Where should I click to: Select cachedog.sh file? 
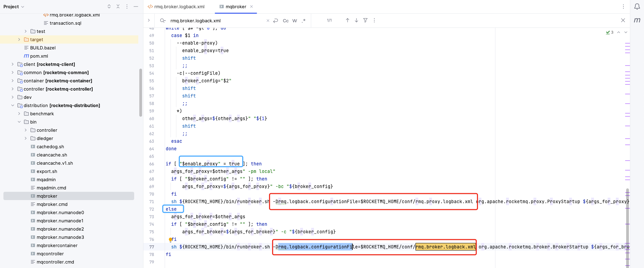[x=50, y=147]
